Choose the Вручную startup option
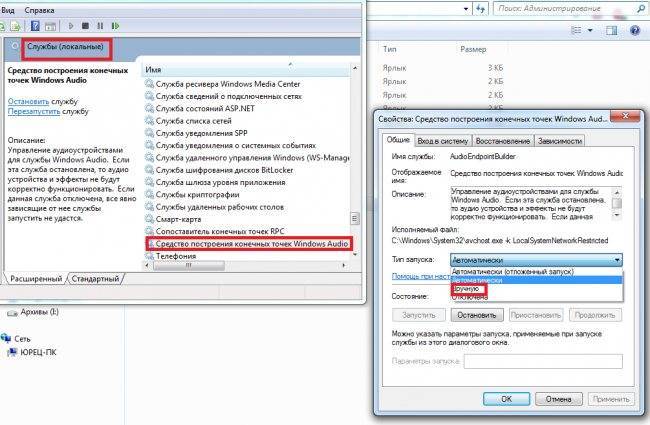This screenshot has height=425, width=650. click(536, 289)
